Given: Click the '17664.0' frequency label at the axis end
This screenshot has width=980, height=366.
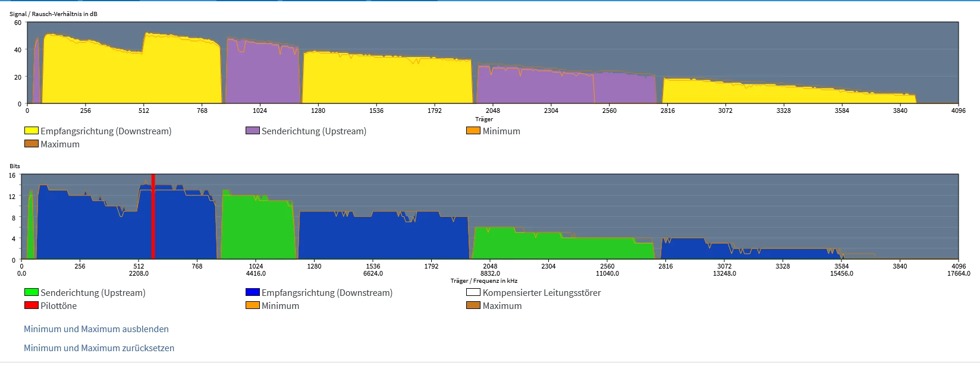Looking at the screenshot, I should (958, 274).
